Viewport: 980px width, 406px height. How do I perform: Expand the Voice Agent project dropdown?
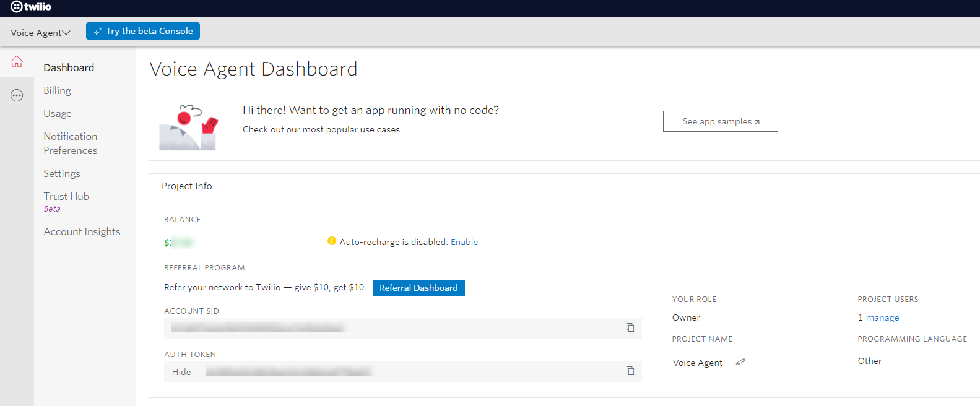point(40,33)
